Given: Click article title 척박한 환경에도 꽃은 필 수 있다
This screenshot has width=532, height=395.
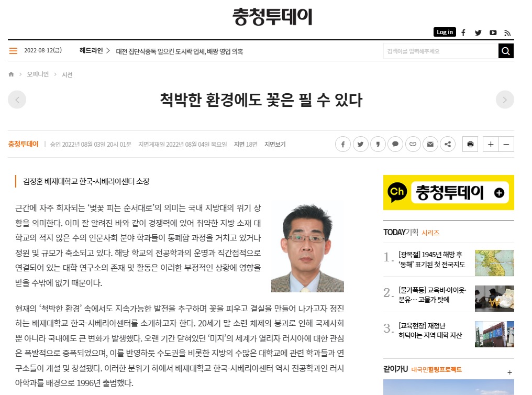Looking at the screenshot, I should tap(261, 100).
